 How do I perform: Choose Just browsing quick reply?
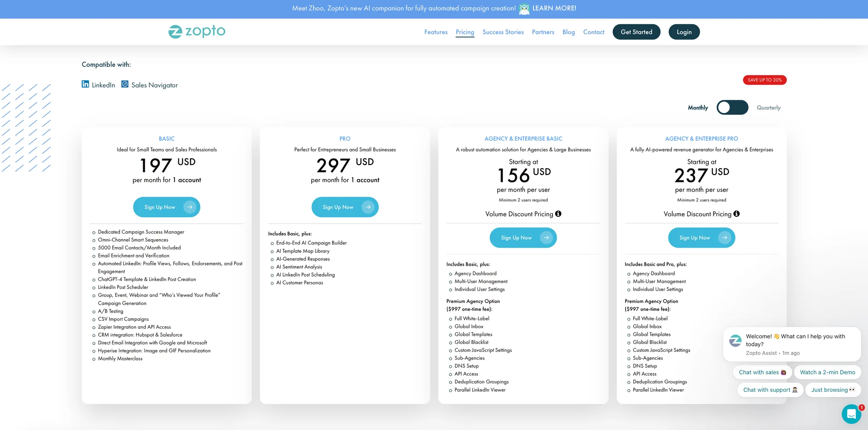(833, 390)
